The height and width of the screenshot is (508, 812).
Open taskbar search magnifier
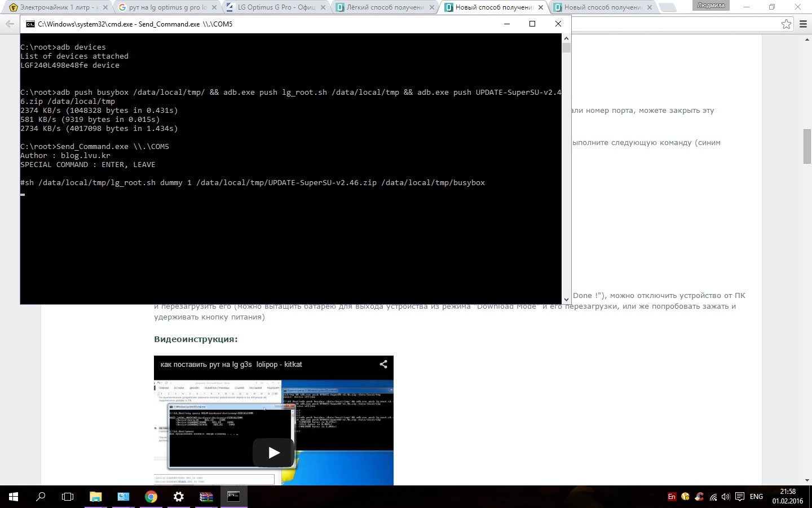[41, 497]
